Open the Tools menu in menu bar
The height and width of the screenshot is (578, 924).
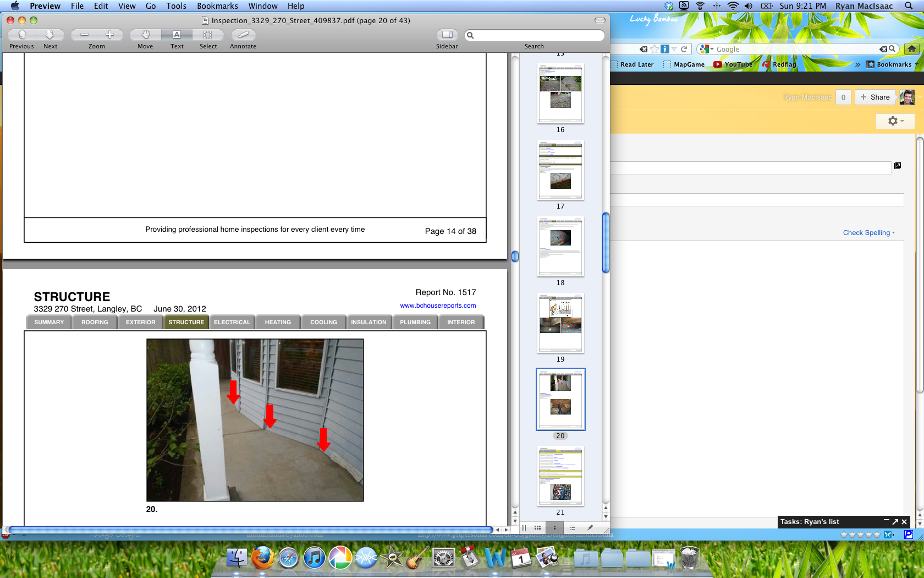tap(176, 6)
